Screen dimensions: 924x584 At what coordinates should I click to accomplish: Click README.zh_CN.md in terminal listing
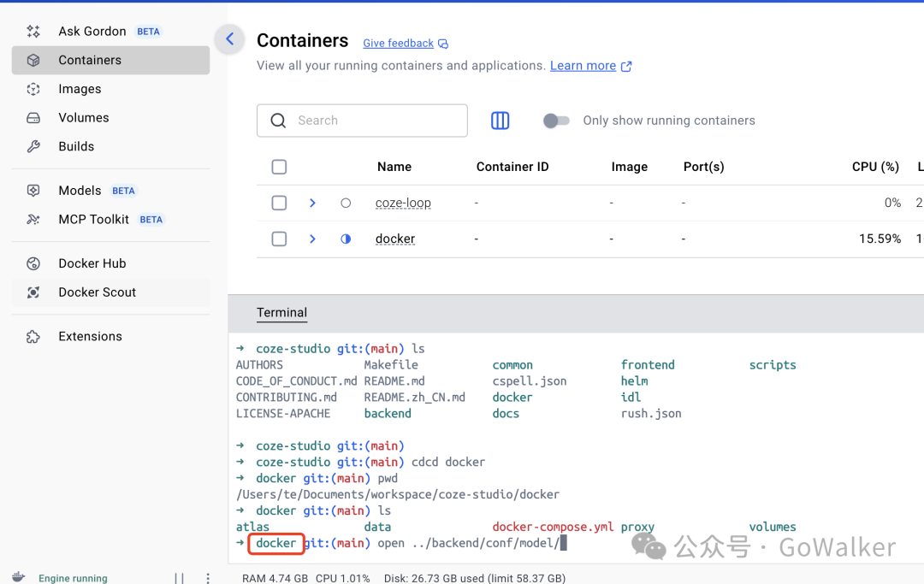click(x=415, y=398)
